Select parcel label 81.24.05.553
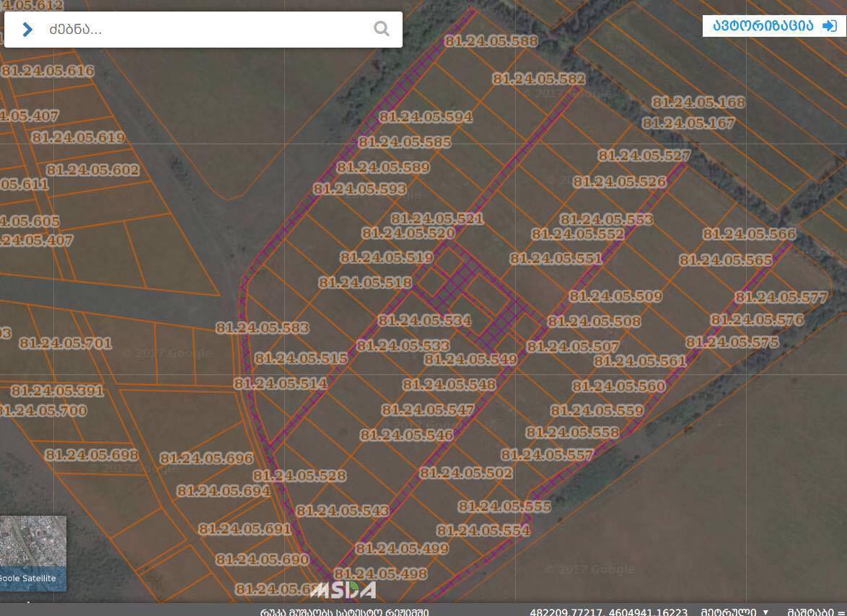The image size is (847, 616). (606, 219)
